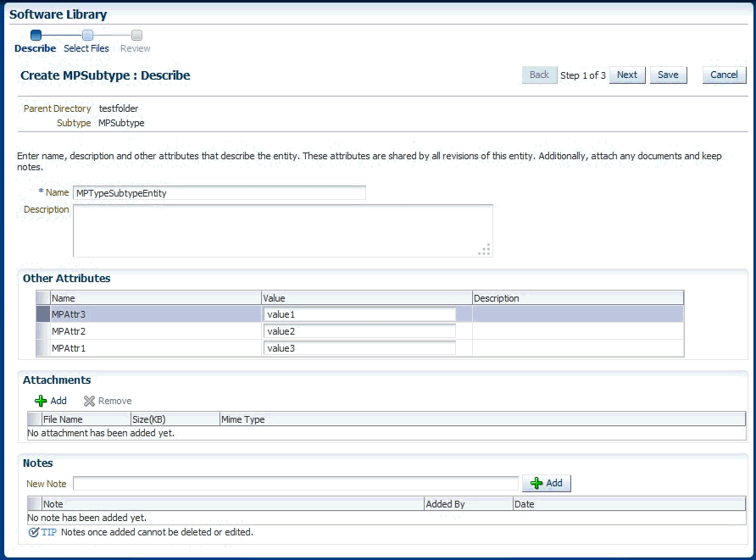Click the MPAttr2 value field
Image resolution: width=756 pixels, height=560 pixels.
point(359,331)
